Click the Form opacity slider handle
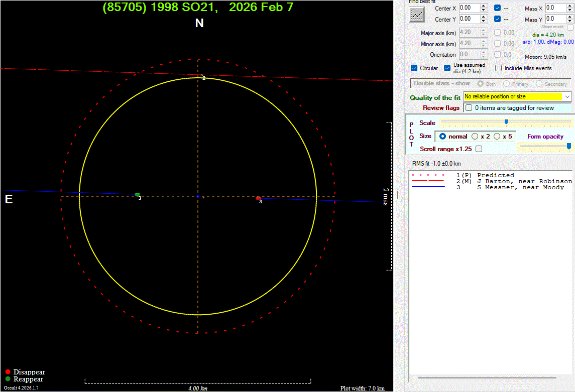 click(x=569, y=146)
